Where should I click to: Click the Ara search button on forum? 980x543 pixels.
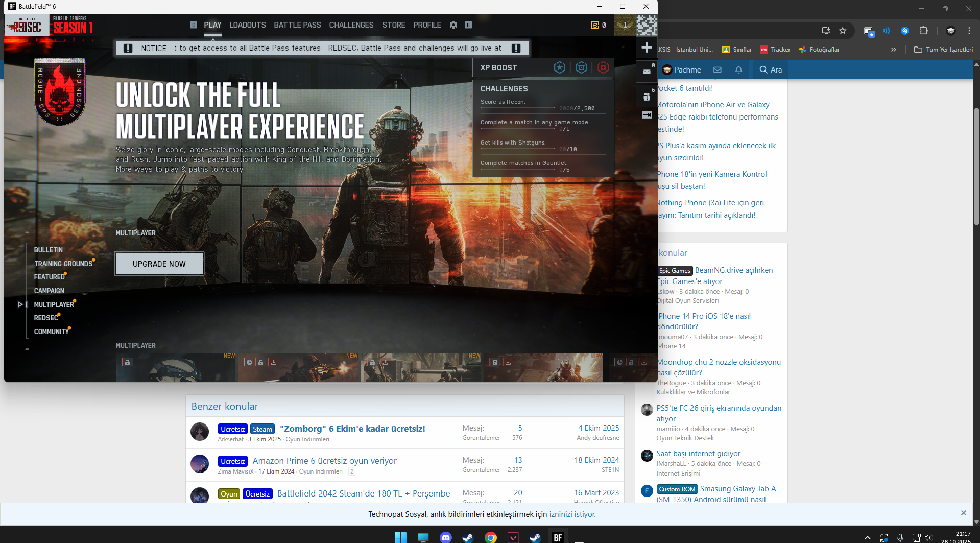(771, 70)
